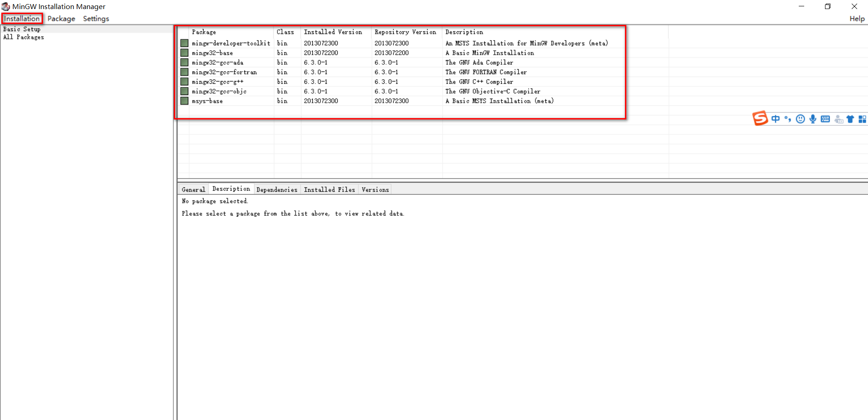Select the mingw32-gcc-g++ package name
The width and height of the screenshot is (868, 420).
(217, 81)
